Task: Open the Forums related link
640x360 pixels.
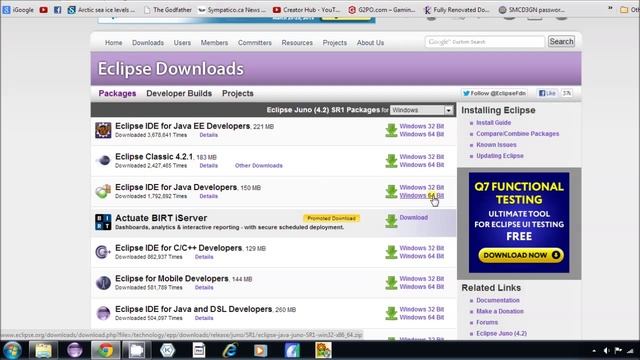Action: (x=487, y=322)
